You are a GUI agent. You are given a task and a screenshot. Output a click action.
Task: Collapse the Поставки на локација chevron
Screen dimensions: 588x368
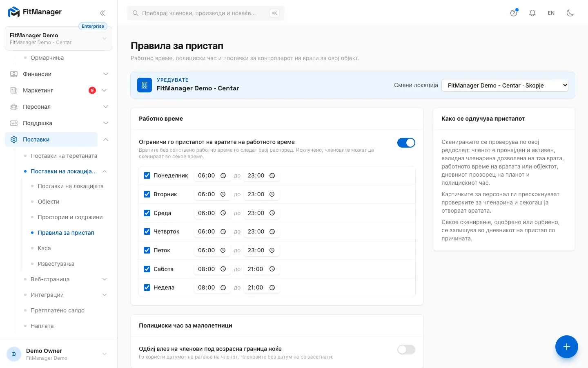click(105, 171)
